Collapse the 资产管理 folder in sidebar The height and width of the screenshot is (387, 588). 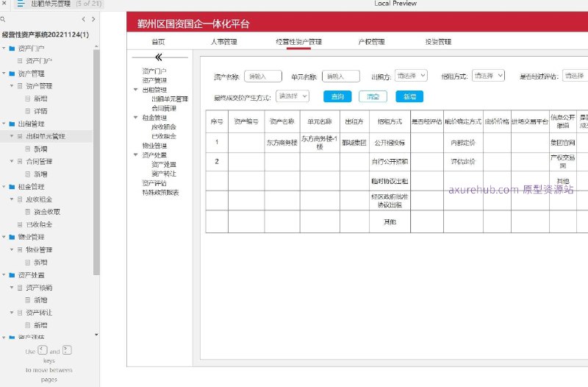click(4, 74)
